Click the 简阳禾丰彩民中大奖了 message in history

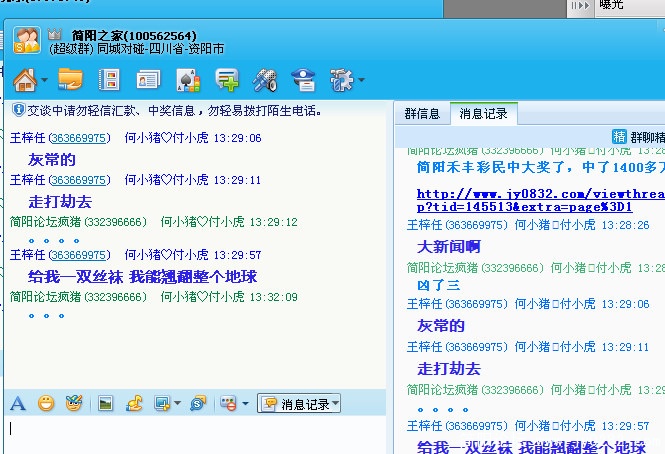[x=541, y=167]
